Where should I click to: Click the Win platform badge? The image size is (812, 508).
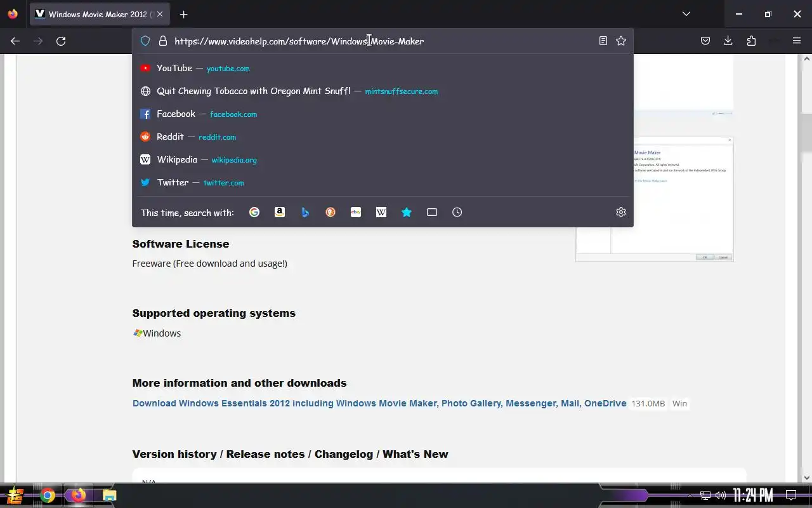click(679, 404)
